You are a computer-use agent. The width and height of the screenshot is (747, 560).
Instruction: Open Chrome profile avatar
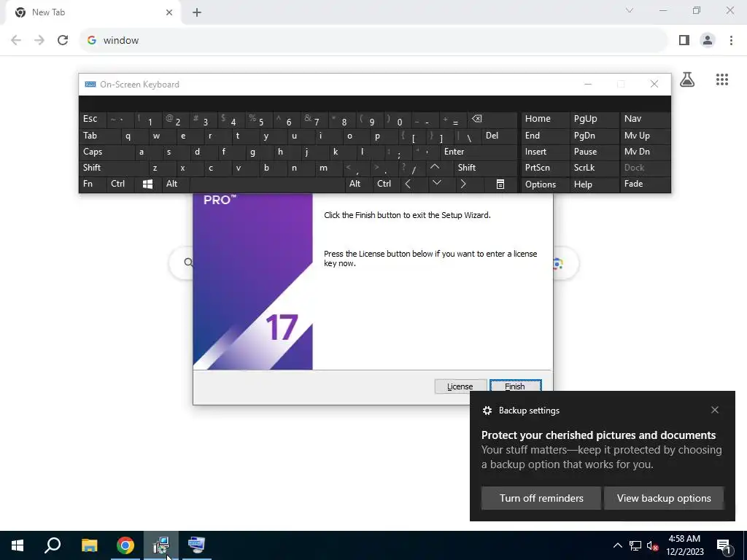click(708, 40)
